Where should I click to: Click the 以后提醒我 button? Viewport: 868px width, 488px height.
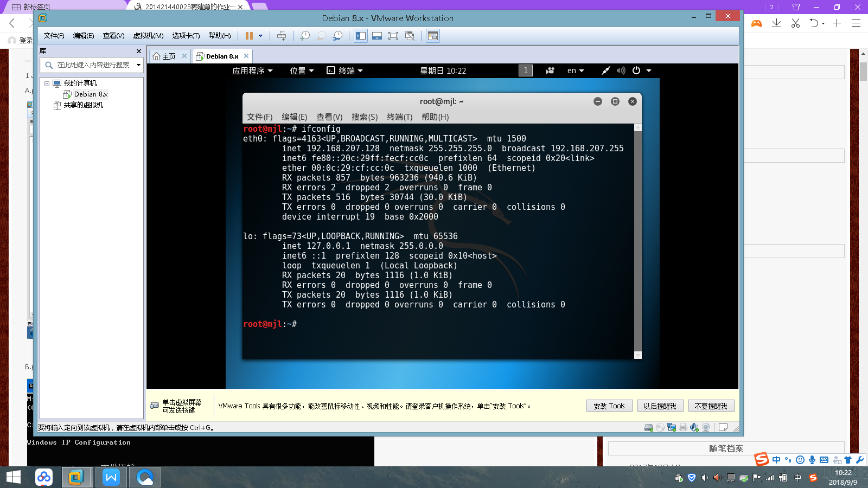pyautogui.click(x=660, y=406)
